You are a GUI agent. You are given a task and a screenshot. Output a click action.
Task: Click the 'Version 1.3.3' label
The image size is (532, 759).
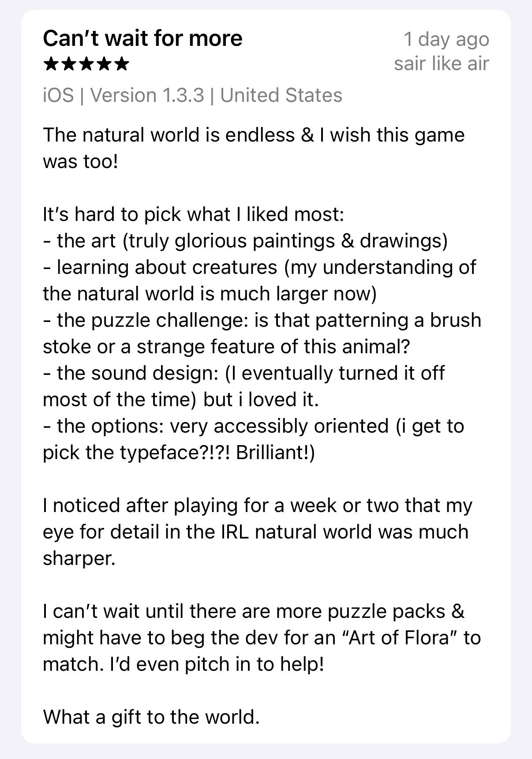point(147,95)
